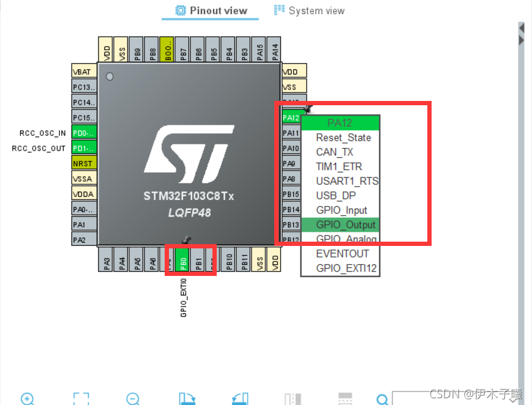Click the pin search magnifier icon
The width and height of the screenshot is (532, 405).
(x=383, y=399)
